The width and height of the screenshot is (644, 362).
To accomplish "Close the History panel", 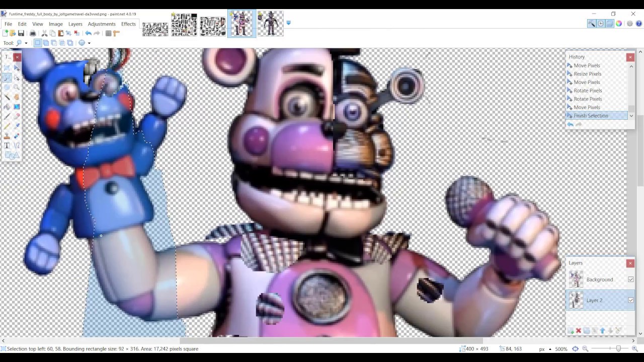I will (x=630, y=57).
